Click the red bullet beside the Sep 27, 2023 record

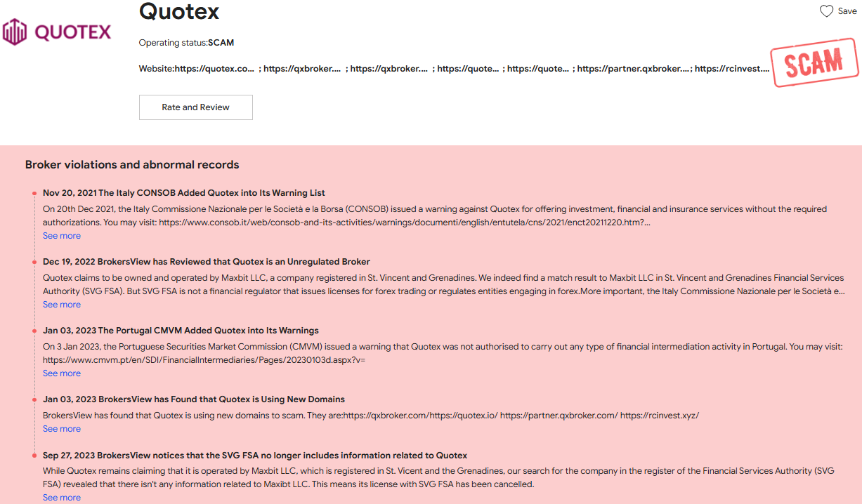click(34, 456)
